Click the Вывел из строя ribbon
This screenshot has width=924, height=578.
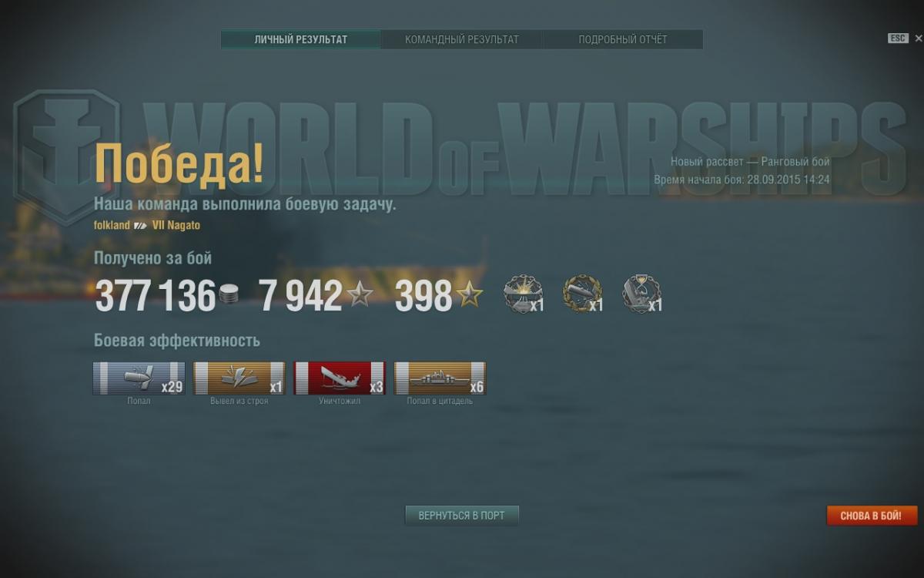tap(239, 378)
